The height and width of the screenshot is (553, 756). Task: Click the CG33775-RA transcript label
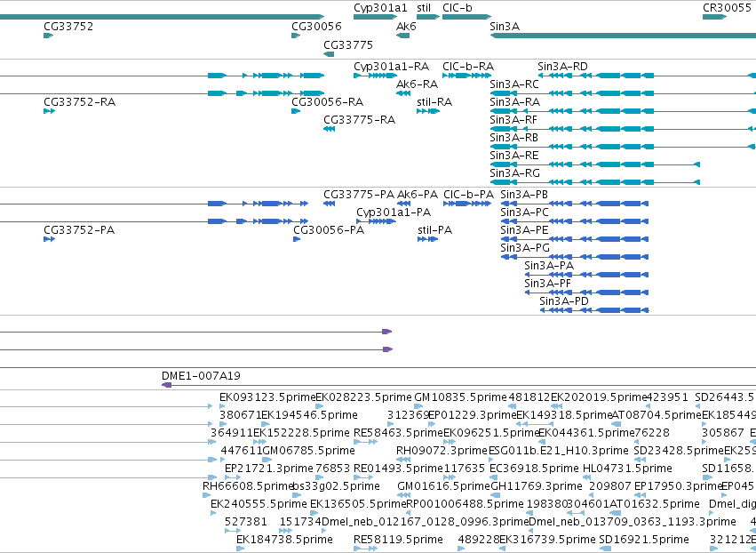tap(359, 120)
